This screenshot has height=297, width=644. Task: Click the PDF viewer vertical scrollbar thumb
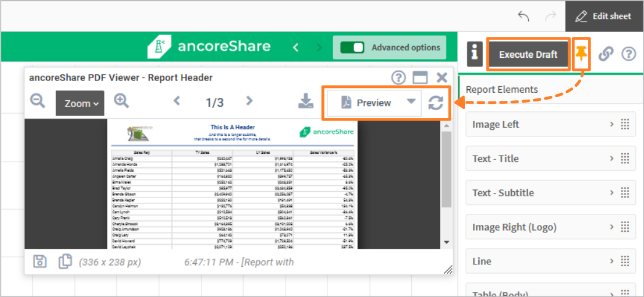pyautogui.click(x=447, y=169)
